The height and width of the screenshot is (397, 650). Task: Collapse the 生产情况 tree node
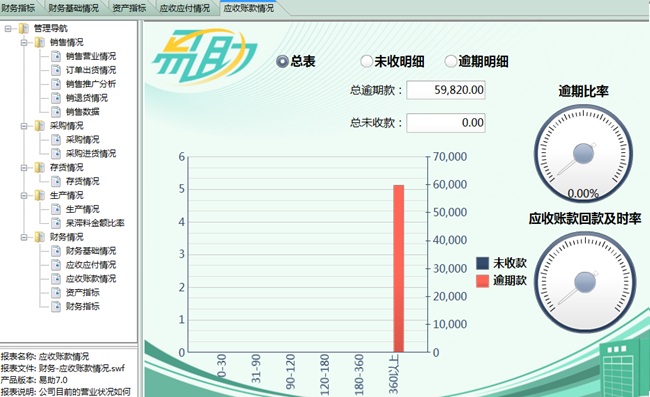24,195
